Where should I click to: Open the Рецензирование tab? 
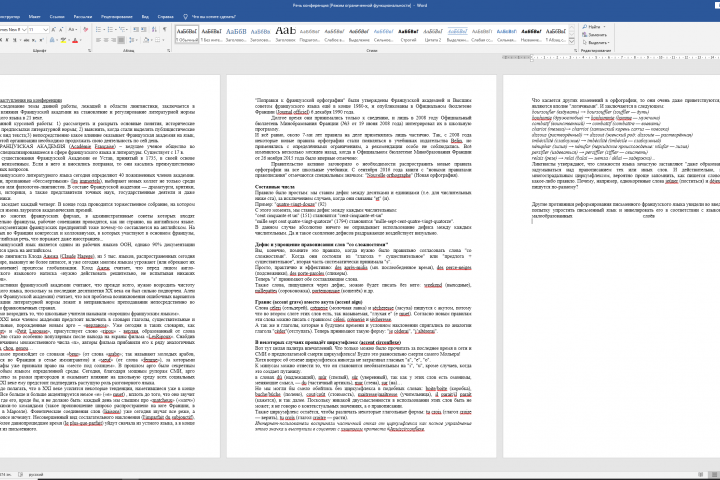[117, 17]
